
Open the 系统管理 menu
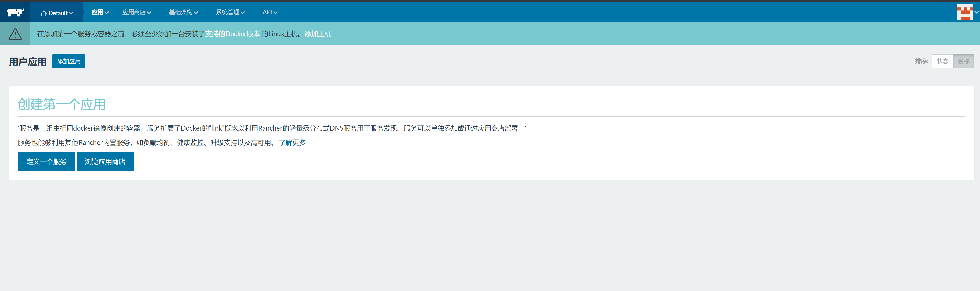click(x=230, y=12)
